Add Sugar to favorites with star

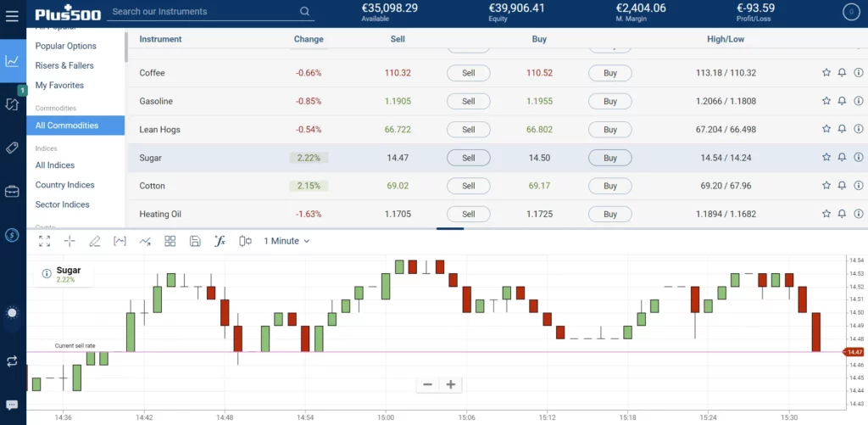[x=826, y=158]
